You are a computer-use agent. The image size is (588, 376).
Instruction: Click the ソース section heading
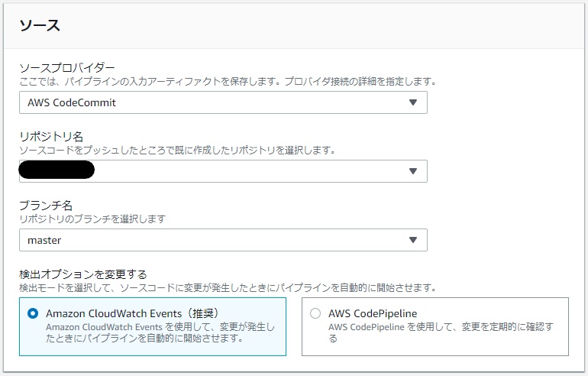pyautogui.click(x=40, y=25)
